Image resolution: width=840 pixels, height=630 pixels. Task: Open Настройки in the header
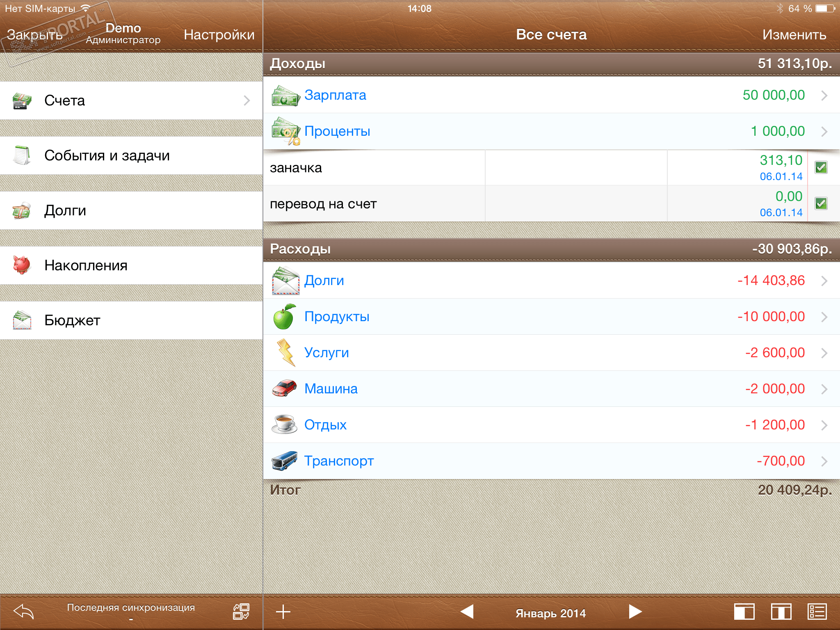pos(219,35)
